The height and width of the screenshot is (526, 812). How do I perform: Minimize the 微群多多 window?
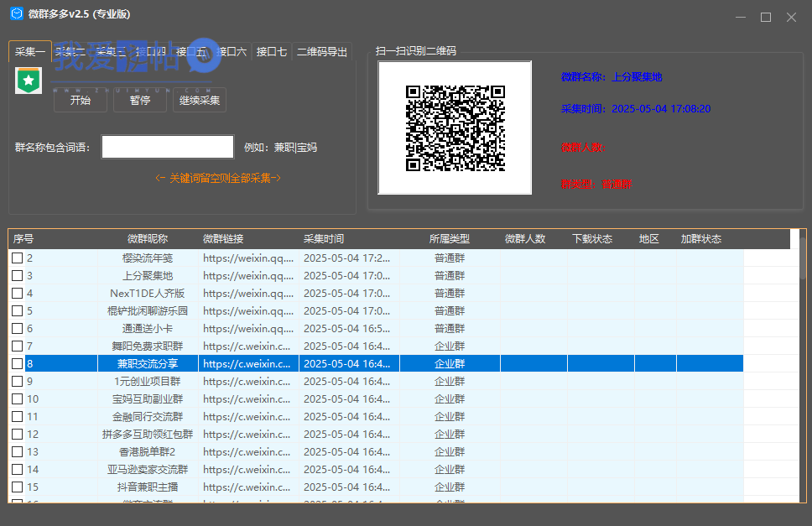(741, 17)
